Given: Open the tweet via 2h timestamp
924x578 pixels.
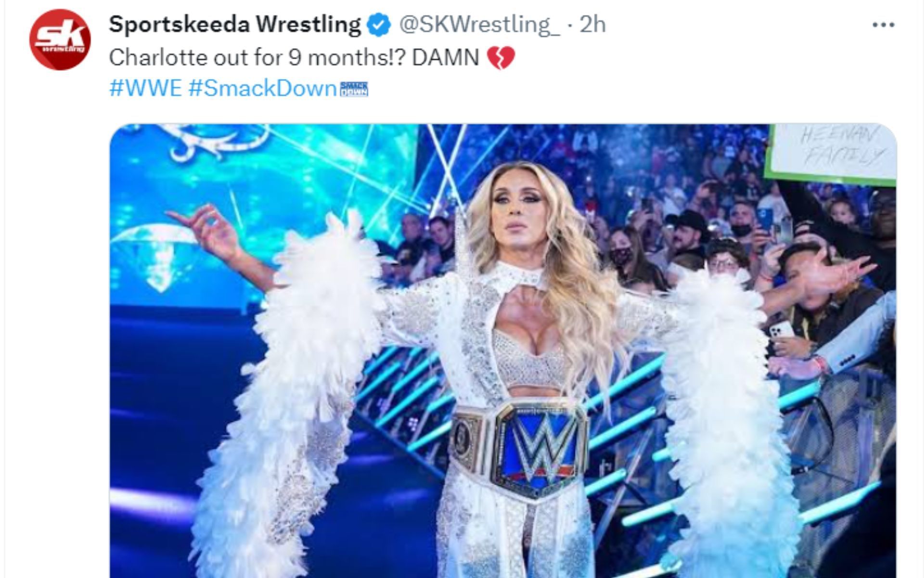Looking at the screenshot, I should pyautogui.click(x=592, y=25).
